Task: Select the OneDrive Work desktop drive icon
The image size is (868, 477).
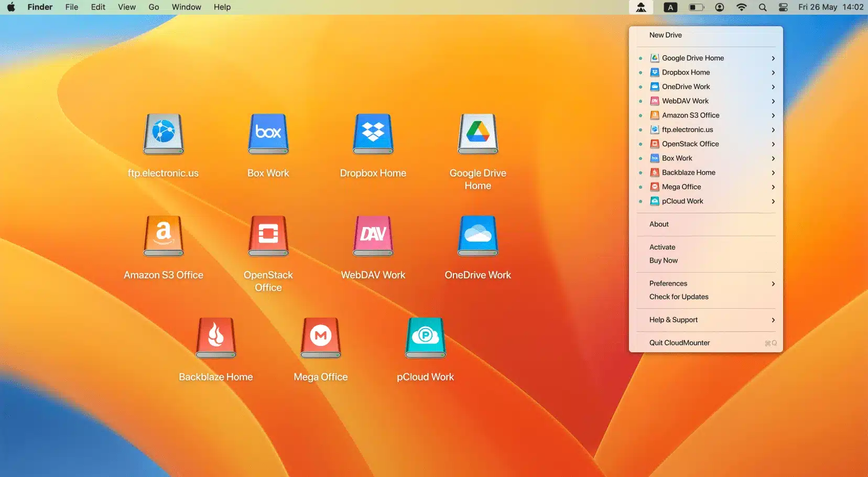Action: tap(478, 235)
